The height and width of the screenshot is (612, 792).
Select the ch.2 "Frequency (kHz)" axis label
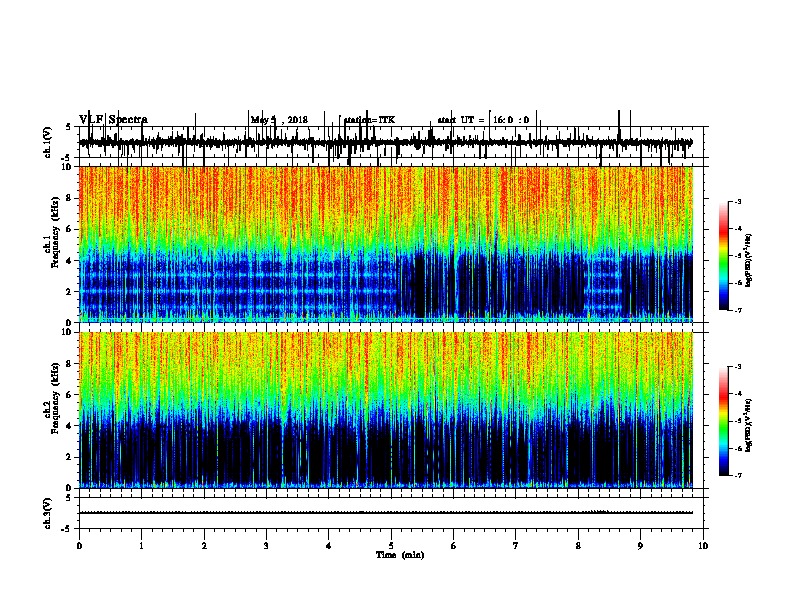pyautogui.click(x=55, y=398)
